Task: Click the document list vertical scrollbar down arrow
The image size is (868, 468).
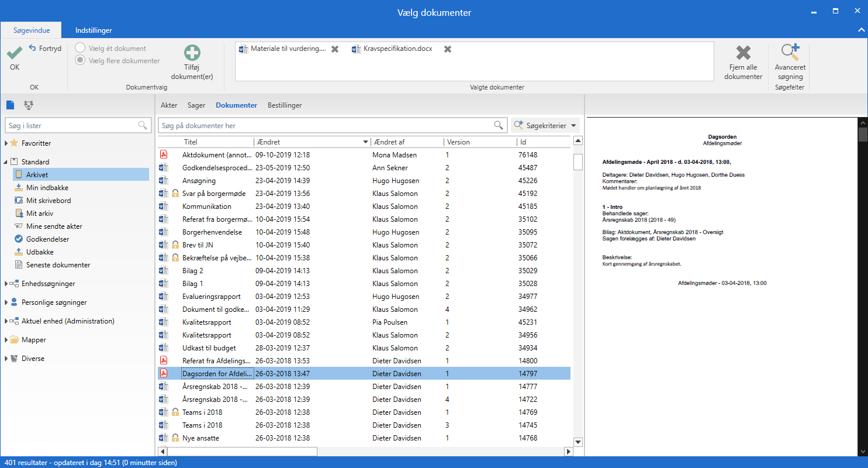Action: tap(578, 442)
